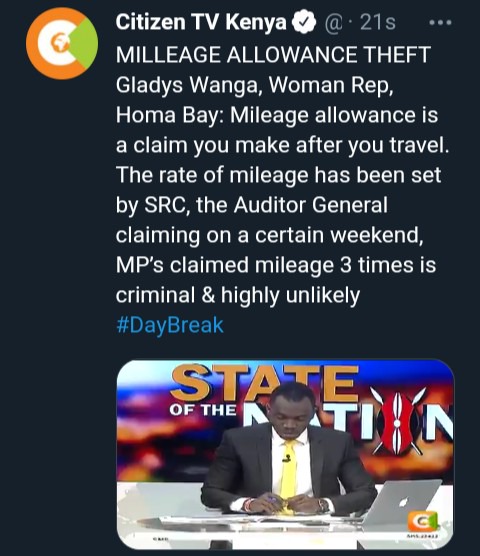Image resolution: width=480 pixels, height=556 pixels.
Task: Tap the 'by SRC, the Auditor General' line
Action: [x=252, y=205]
